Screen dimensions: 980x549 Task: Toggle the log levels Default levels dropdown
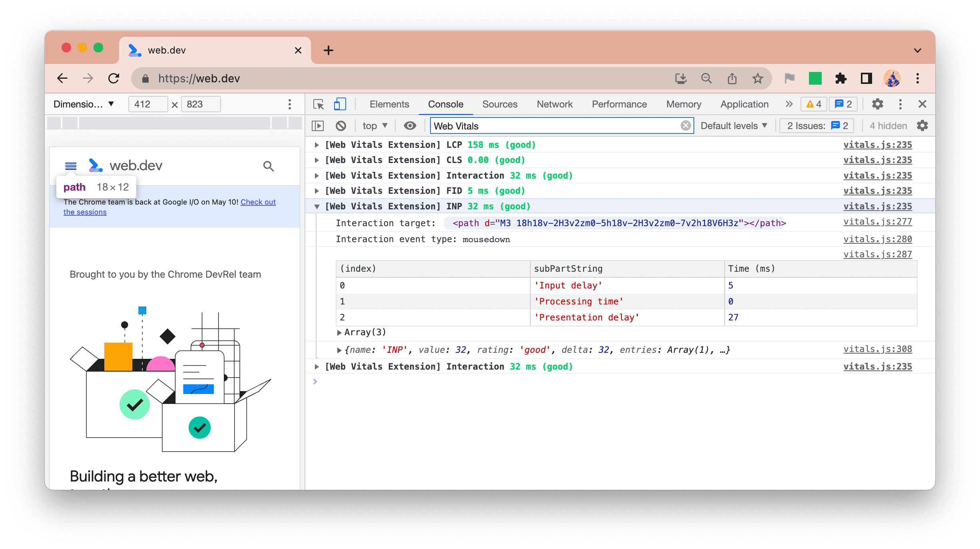point(734,125)
